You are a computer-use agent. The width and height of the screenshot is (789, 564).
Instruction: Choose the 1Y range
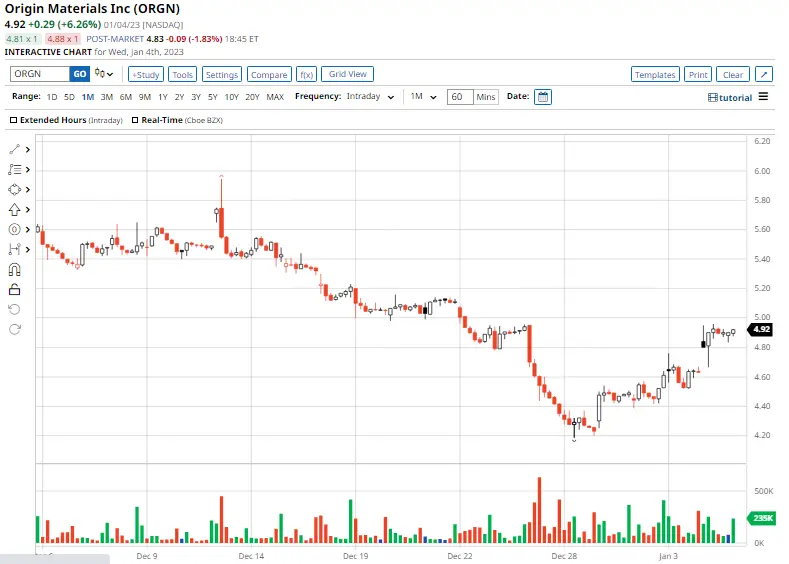163,97
